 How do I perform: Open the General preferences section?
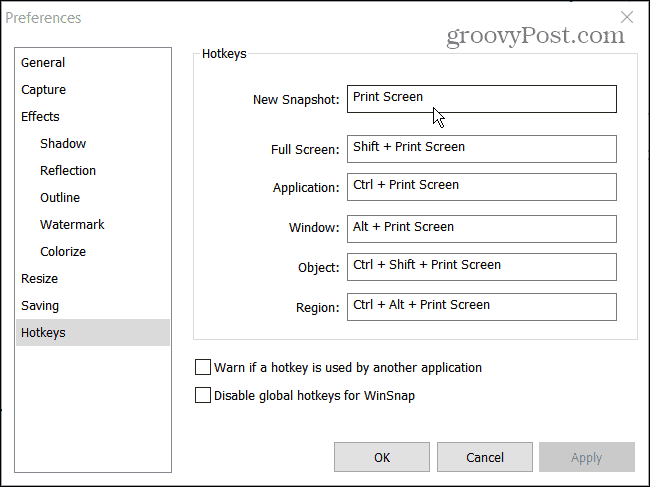pos(43,62)
